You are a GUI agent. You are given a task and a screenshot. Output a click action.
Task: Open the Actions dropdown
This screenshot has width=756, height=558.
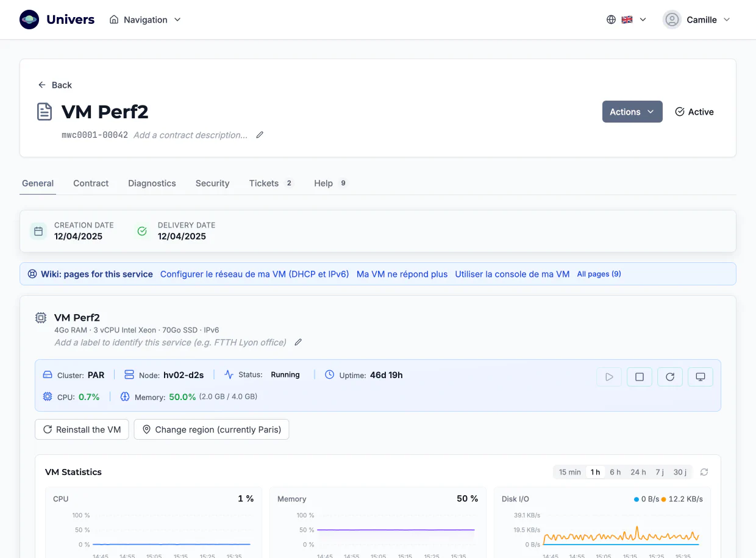[632, 112]
